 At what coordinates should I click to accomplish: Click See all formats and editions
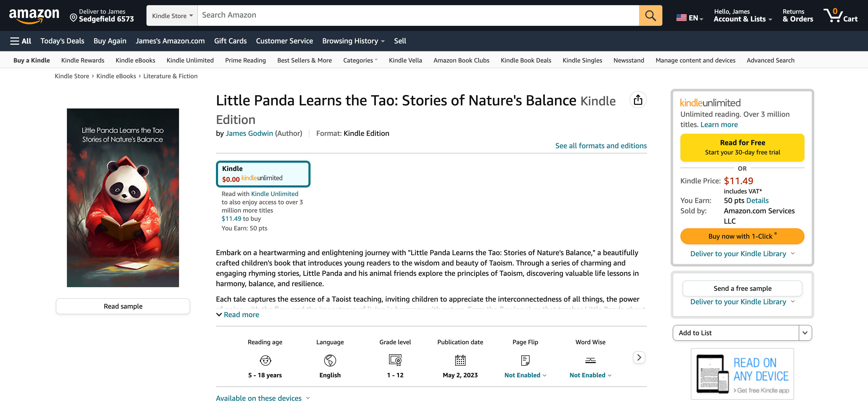click(x=601, y=146)
